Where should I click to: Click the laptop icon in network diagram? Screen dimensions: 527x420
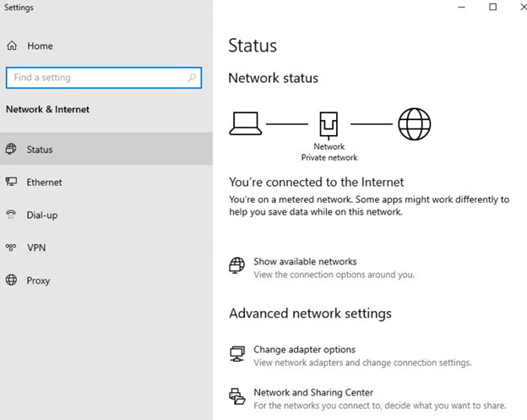point(246,123)
